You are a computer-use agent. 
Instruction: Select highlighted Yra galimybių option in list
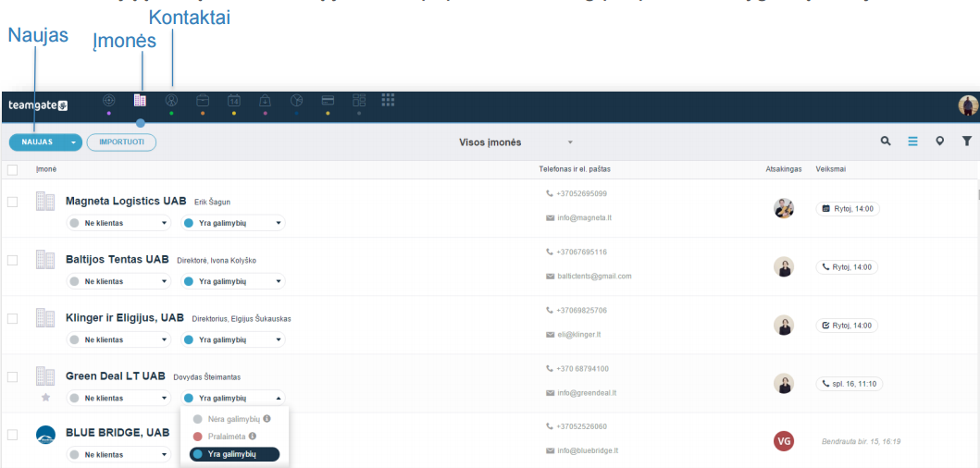click(x=234, y=454)
